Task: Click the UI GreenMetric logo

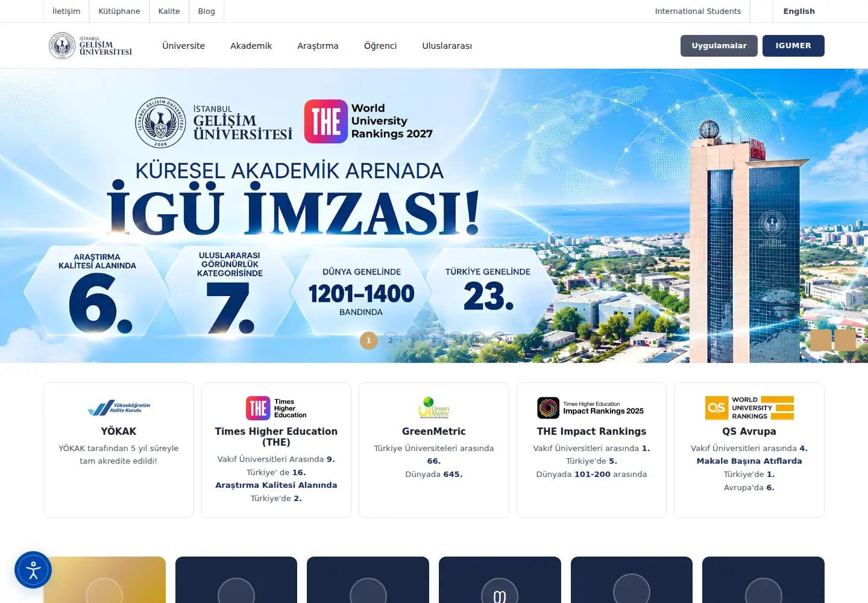Action: click(434, 408)
